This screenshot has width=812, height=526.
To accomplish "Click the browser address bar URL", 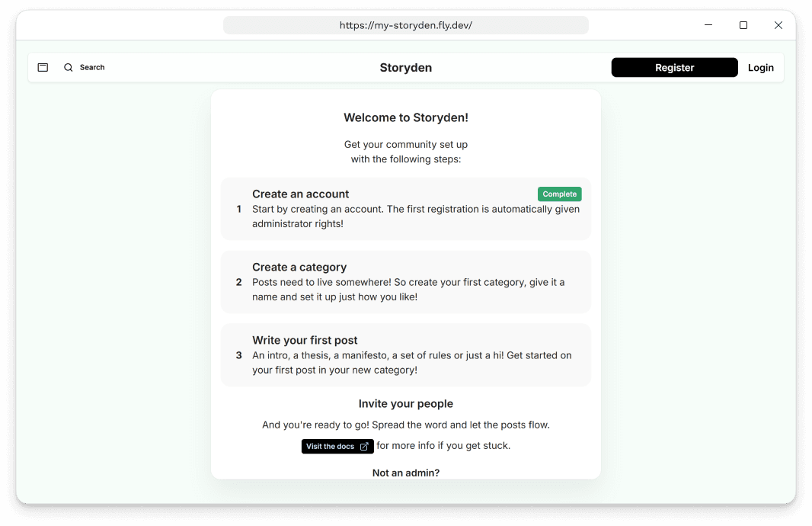I will (x=405, y=24).
